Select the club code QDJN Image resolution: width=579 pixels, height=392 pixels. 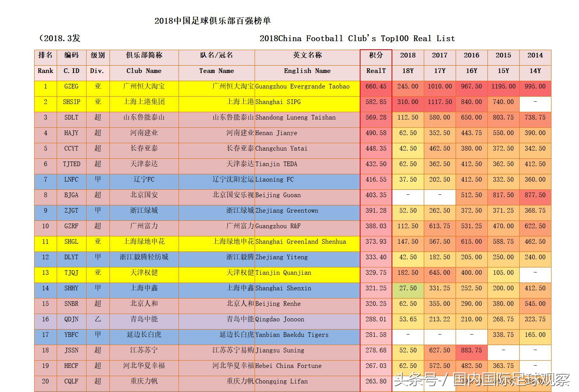pyautogui.click(x=71, y=319)
